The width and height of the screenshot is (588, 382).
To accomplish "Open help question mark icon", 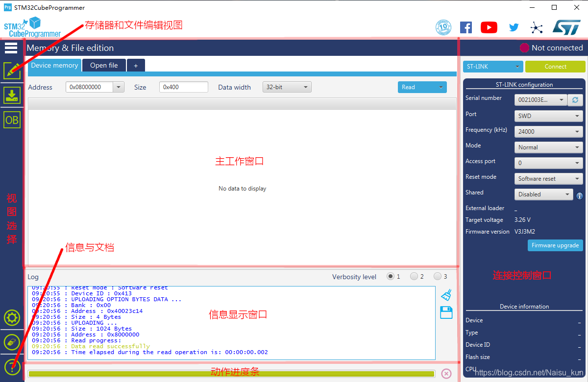I will [12, 367].
